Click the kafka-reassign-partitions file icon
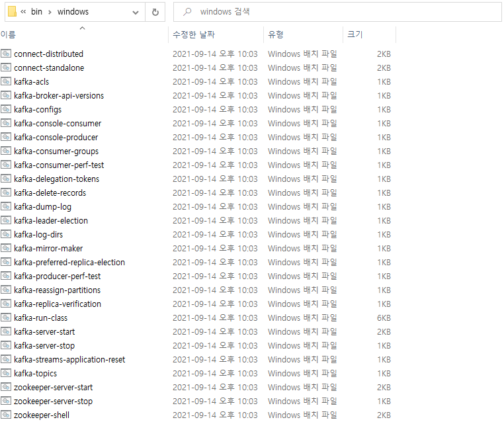 (6, 290)
